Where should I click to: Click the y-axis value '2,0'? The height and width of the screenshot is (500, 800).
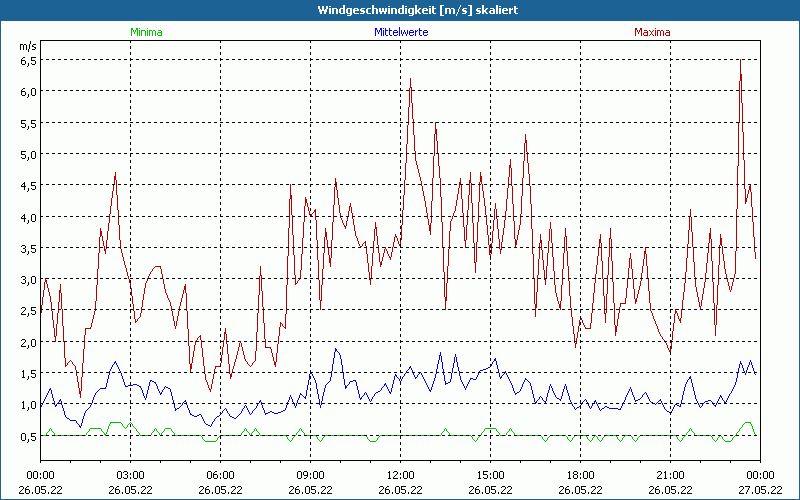(x=29, y=342)
